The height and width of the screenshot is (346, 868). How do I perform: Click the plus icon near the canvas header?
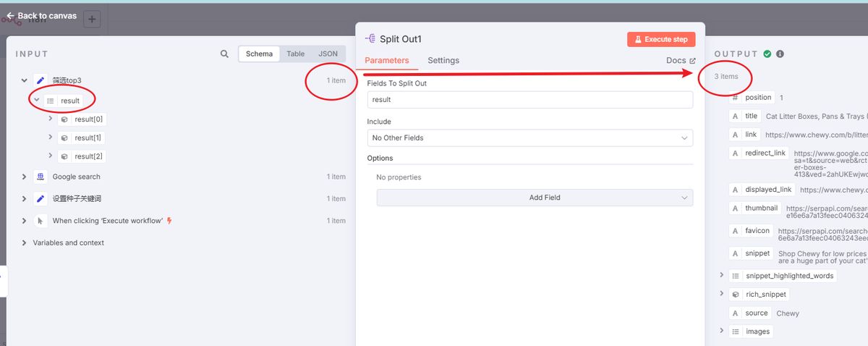tap(92, 20)
